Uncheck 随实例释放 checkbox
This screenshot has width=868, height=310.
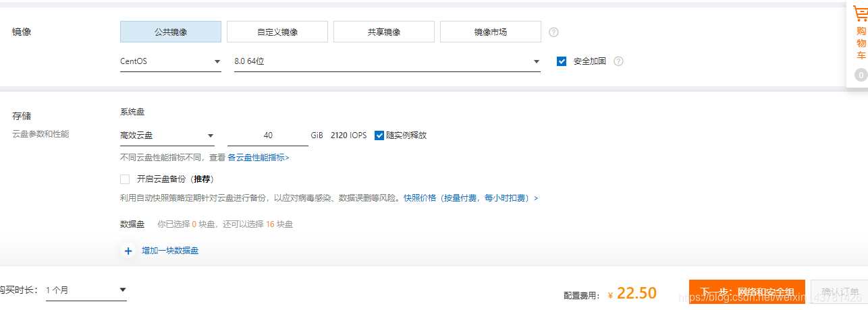[x=379, y=135]
